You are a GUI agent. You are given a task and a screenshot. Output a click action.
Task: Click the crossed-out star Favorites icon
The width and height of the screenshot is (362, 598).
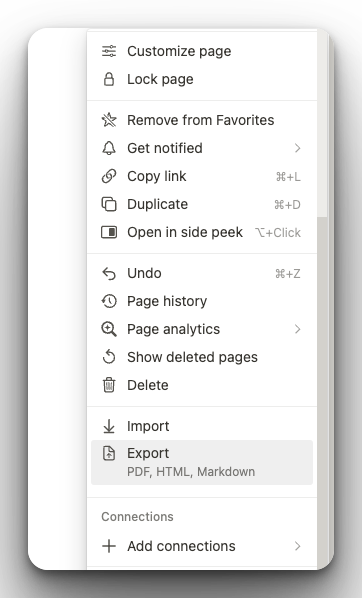click(109, 120)
